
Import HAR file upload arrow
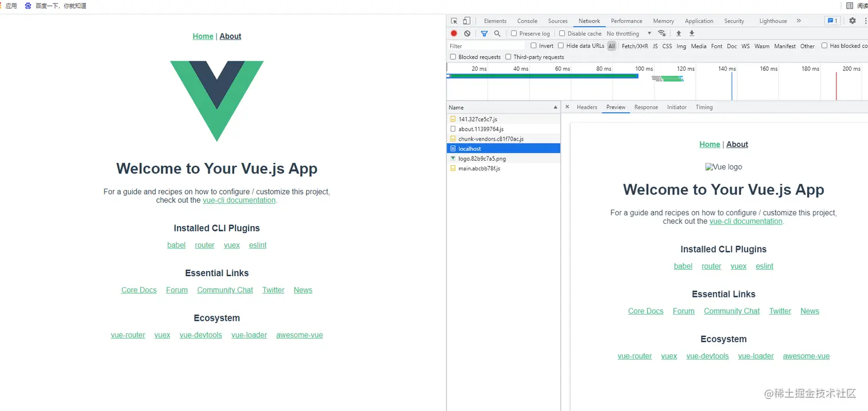tap(679, 33)
